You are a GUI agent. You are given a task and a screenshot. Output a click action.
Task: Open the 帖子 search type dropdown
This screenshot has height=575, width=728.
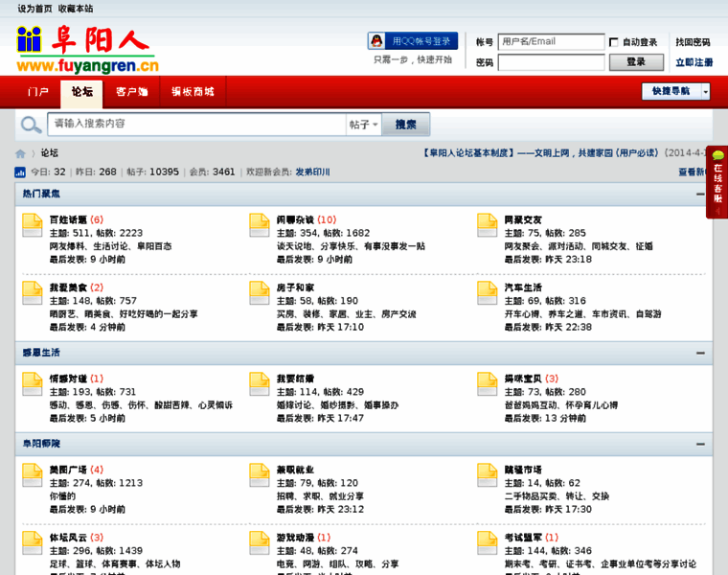click(363, 125)
